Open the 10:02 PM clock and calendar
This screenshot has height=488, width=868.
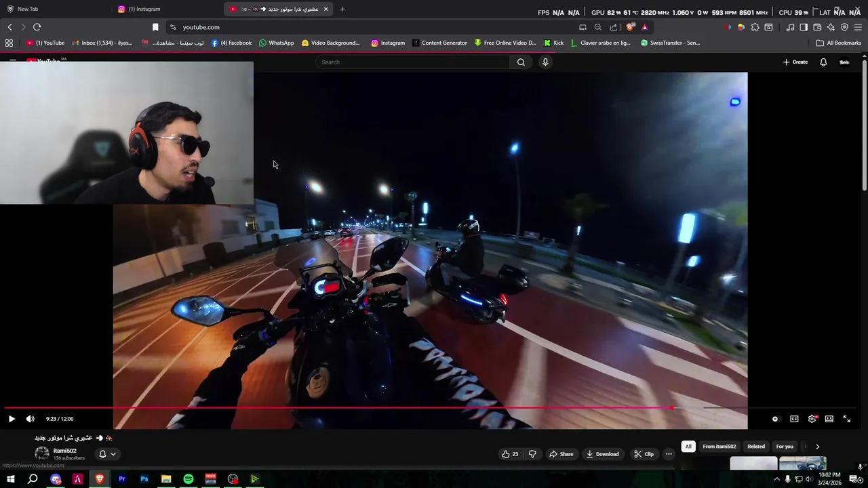tap(829, 479)
